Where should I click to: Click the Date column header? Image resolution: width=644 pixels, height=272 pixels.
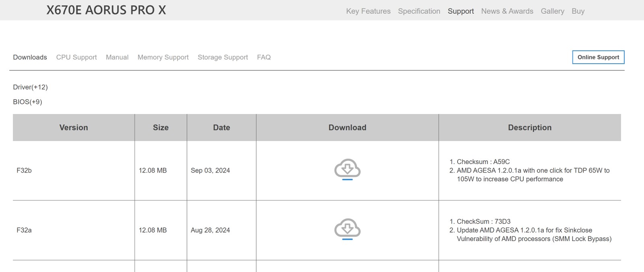point(221,127)
